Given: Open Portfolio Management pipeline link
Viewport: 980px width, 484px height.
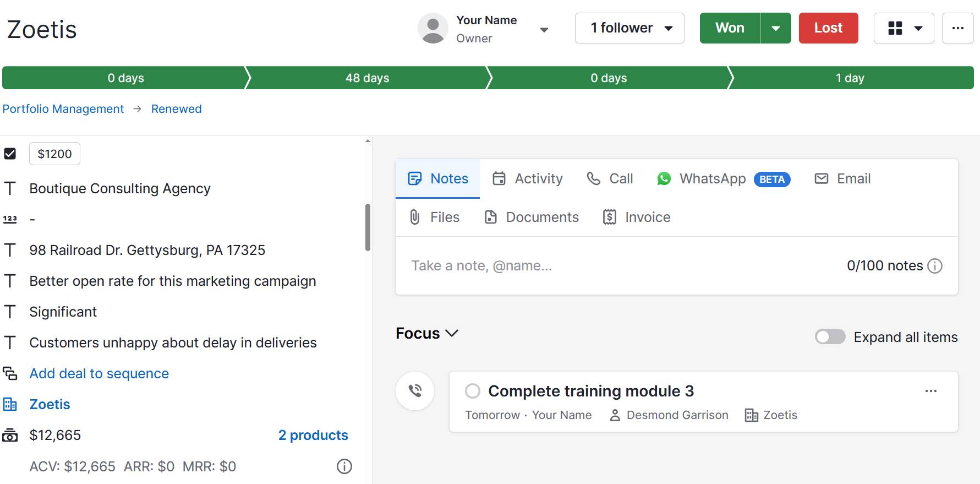Looking at the screenshot, I should pos(63,109).
